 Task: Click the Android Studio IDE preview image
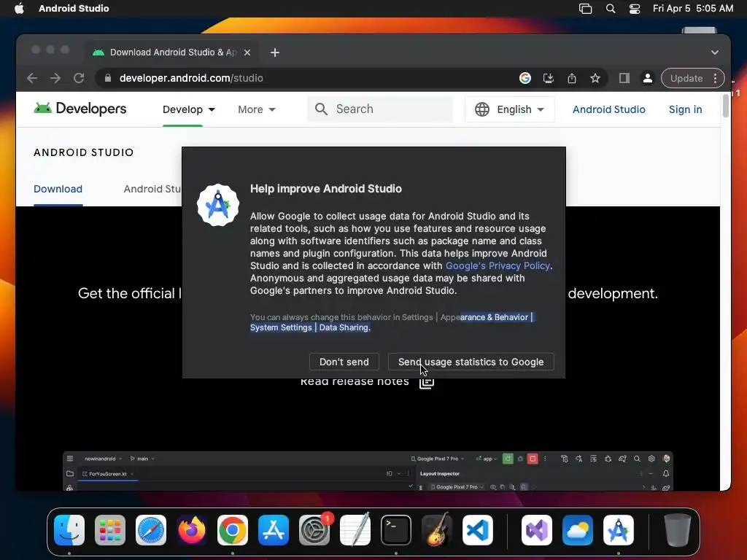[x=368, y=471]
